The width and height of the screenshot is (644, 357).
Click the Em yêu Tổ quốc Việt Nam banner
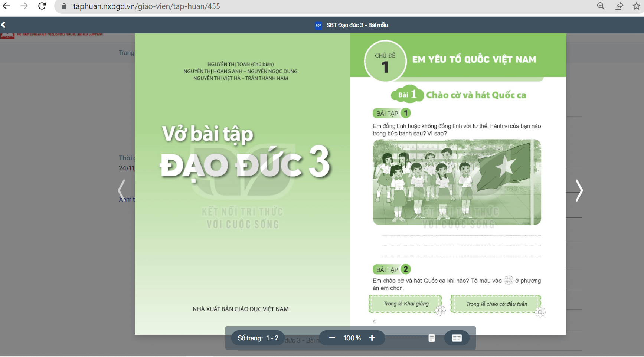[x=474, y=59]
